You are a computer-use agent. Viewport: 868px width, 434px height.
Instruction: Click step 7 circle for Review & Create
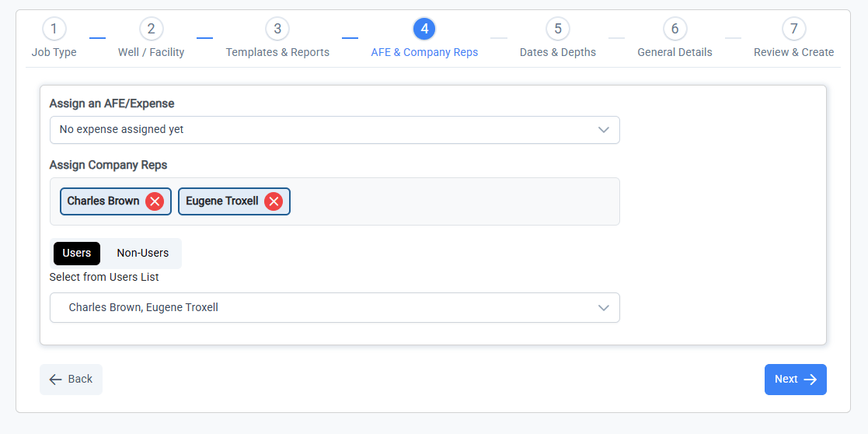pos(794,29)
